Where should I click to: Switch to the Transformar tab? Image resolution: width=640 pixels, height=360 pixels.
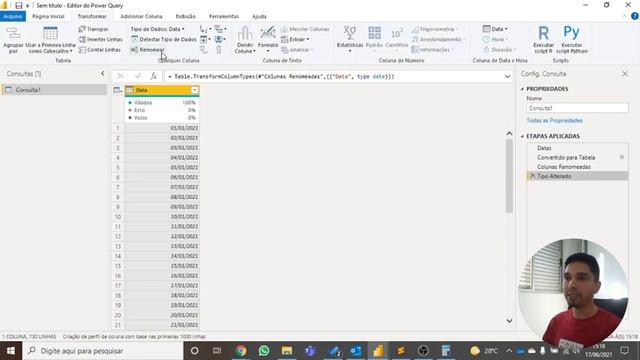point(92,16)
